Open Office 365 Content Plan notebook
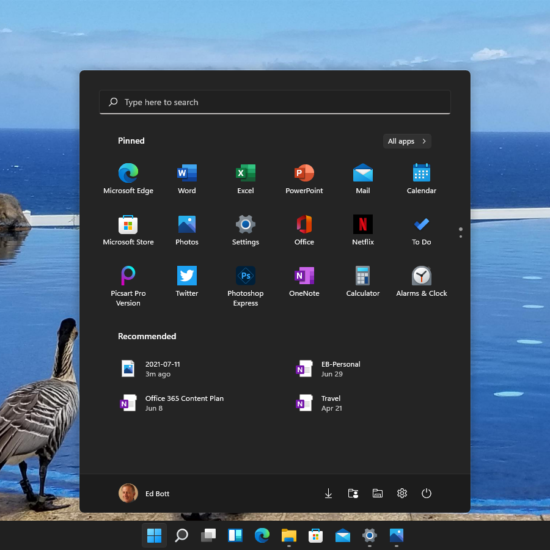 (x=172, y=403)
